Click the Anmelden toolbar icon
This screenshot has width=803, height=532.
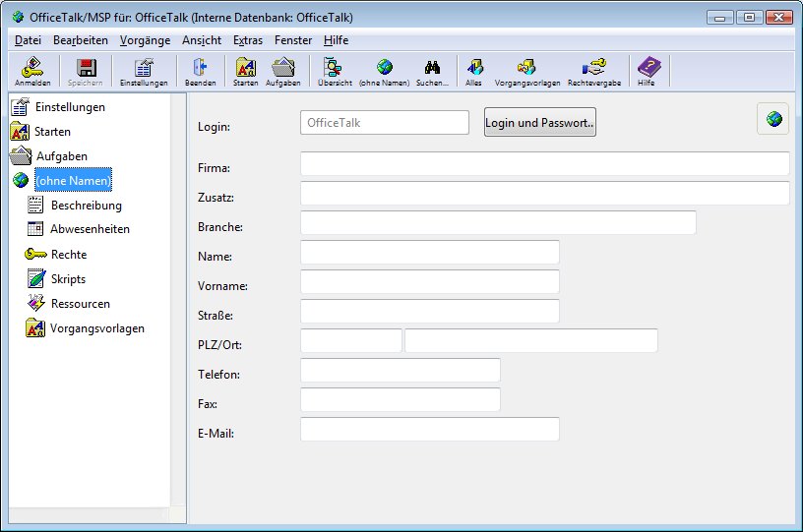click(x=32, y=71)
